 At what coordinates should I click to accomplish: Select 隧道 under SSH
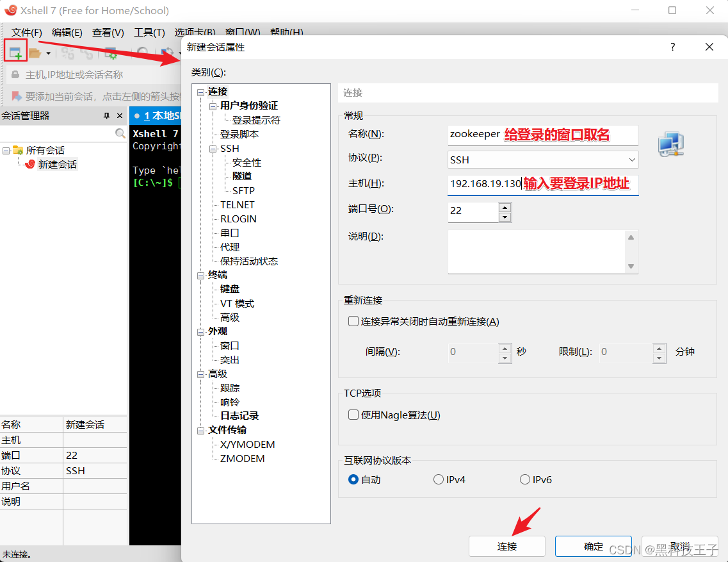tap(242, 176)
